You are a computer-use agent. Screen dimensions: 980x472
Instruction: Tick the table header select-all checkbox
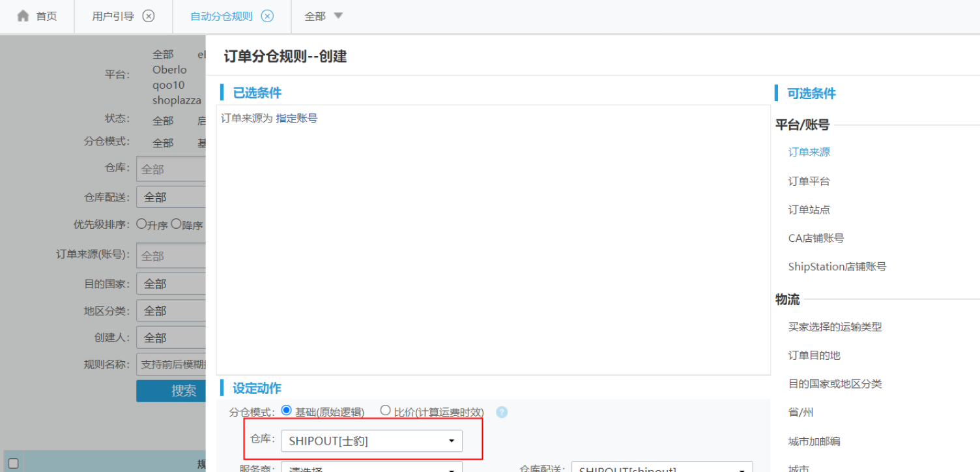coord(13,464)
